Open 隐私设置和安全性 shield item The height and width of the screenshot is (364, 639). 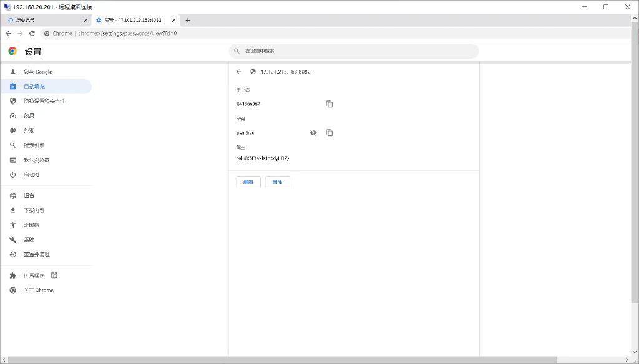pyautogui.click(x=44, y=101)
